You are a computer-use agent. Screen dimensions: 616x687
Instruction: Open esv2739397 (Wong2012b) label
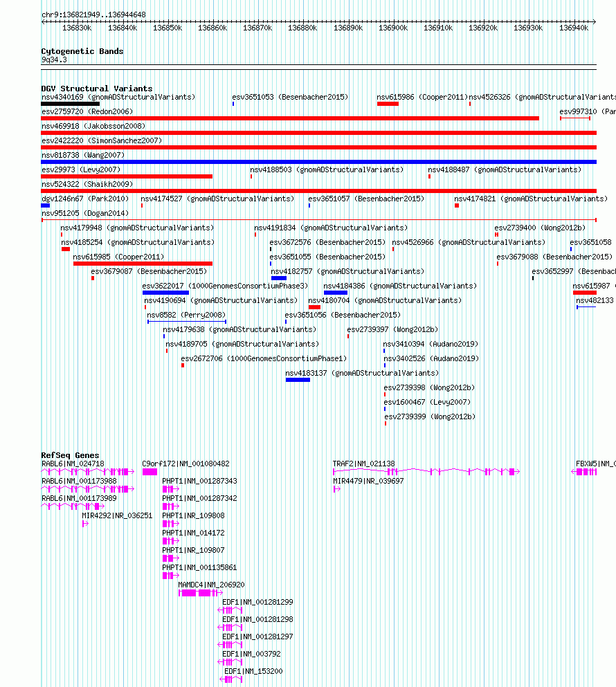coord(392,329)
